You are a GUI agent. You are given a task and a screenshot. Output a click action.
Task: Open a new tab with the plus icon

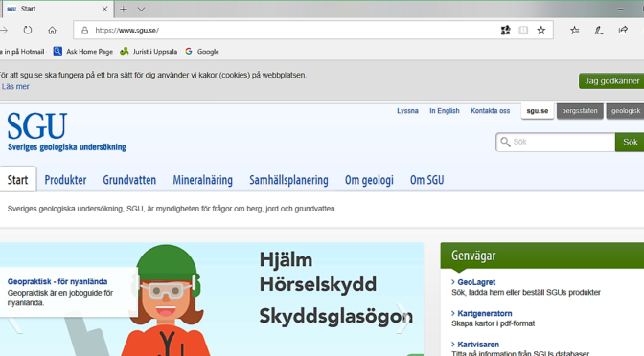click(124, 9)
